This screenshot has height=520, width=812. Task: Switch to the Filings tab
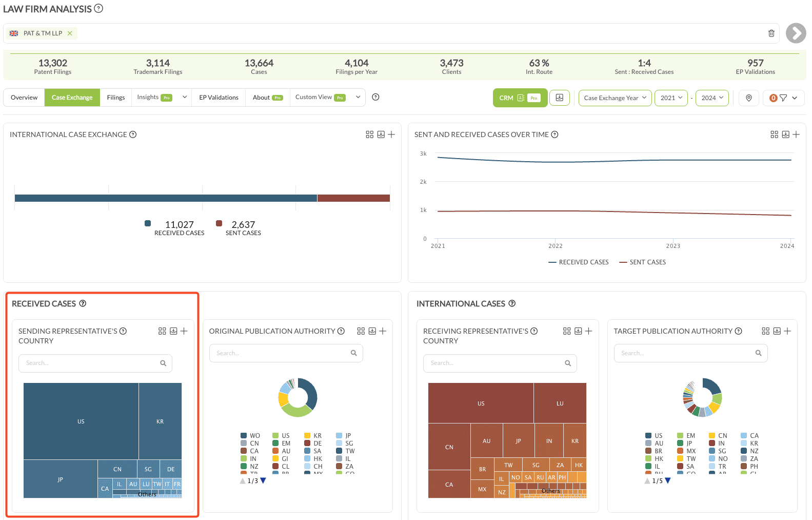(x=116, y=98)
